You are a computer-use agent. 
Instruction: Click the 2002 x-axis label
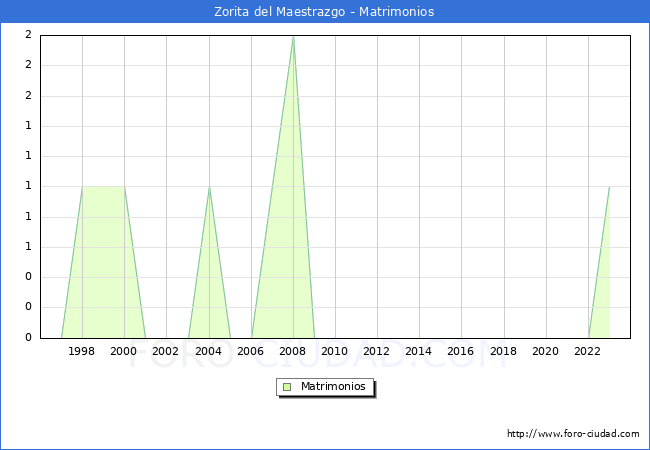pyautogui.click(x=166, y=351)
